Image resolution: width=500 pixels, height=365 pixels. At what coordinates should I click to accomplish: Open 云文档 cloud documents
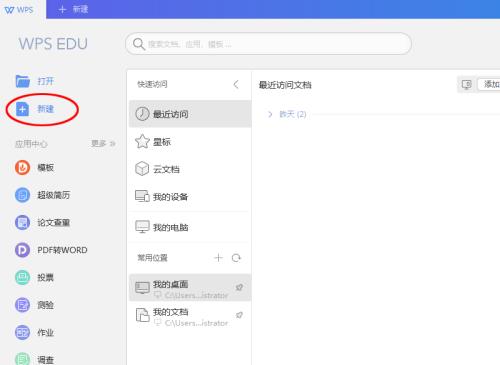click(190, 169)
